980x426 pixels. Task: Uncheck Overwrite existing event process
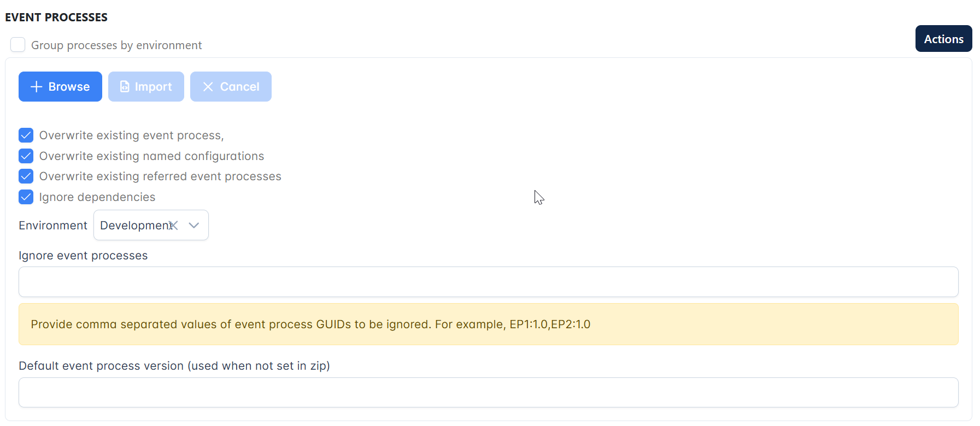(26, 135)
